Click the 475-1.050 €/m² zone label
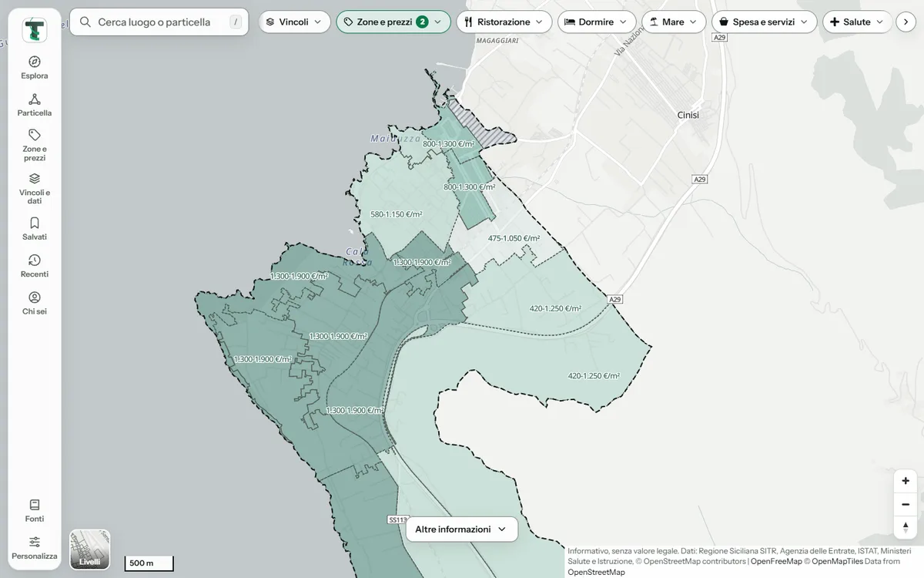 [x=514, y=239]
